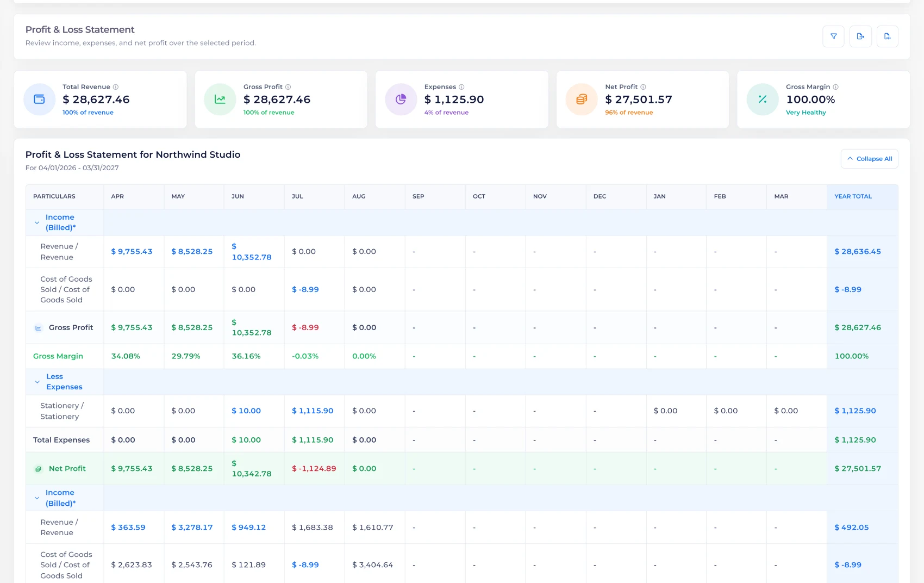Viewport: 924px width, 583px height.
Task: Click the info icon beside Expenses
Action: click(461, 87)
